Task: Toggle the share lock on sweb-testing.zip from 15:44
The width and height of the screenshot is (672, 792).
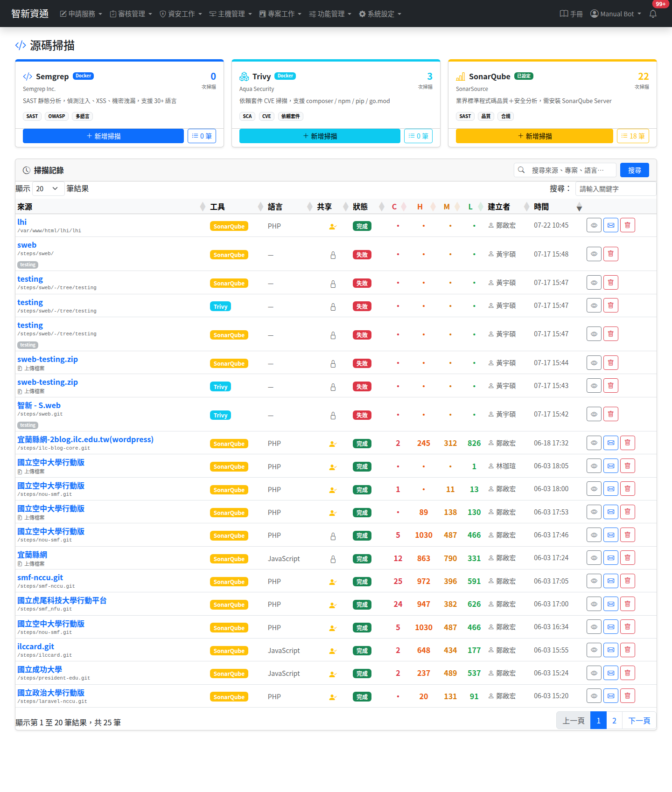Action: click(333, 364)
